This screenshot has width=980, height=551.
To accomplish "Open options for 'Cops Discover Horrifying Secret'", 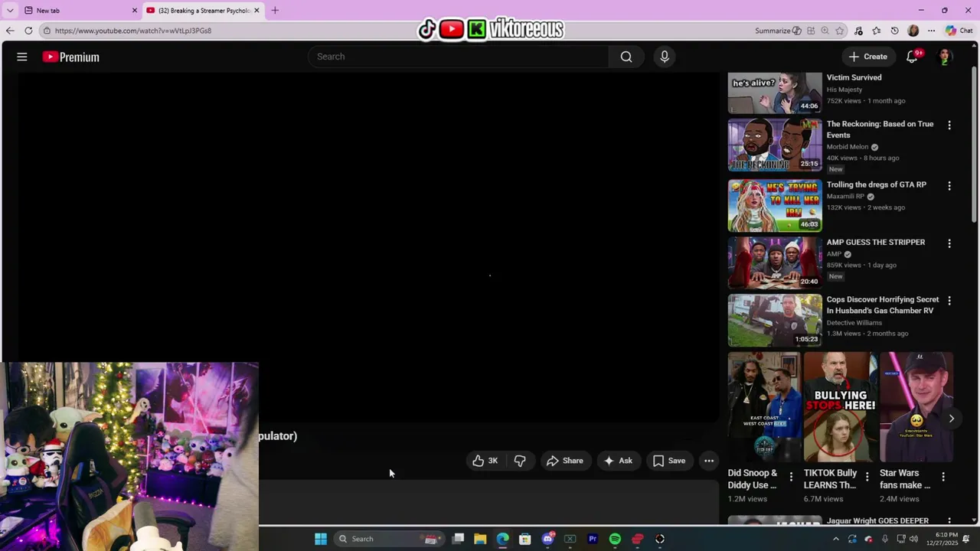I will pos(949,301).
